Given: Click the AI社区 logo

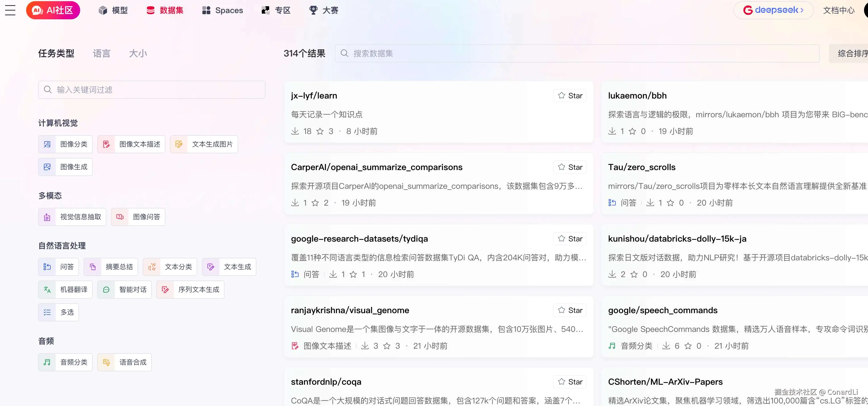Looking at the screenshot, I should click(53, 10).
